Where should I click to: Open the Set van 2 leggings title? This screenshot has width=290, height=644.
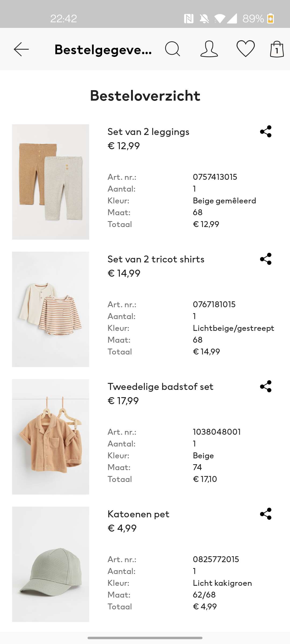(148, 132)
